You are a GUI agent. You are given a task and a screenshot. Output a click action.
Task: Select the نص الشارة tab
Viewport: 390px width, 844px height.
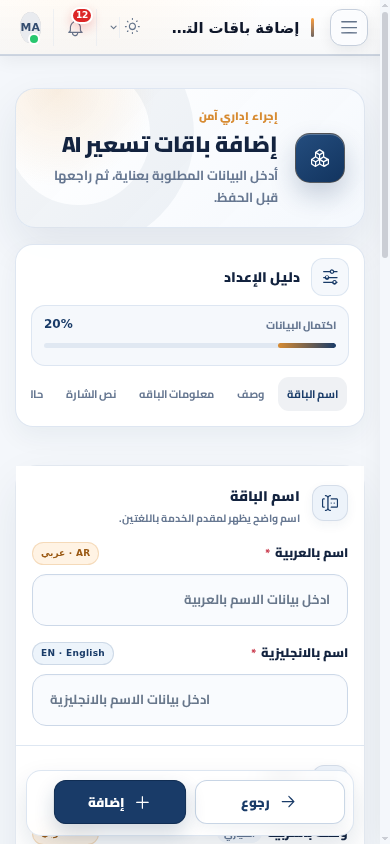91,395
